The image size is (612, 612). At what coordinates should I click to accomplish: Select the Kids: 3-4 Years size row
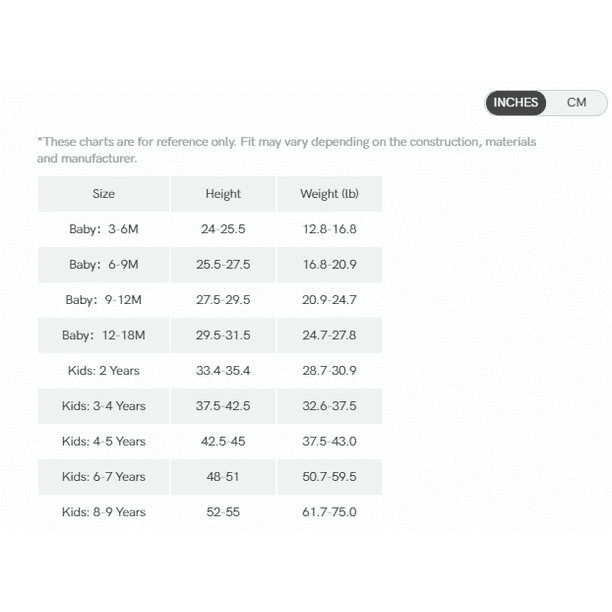tap(210, 406)
